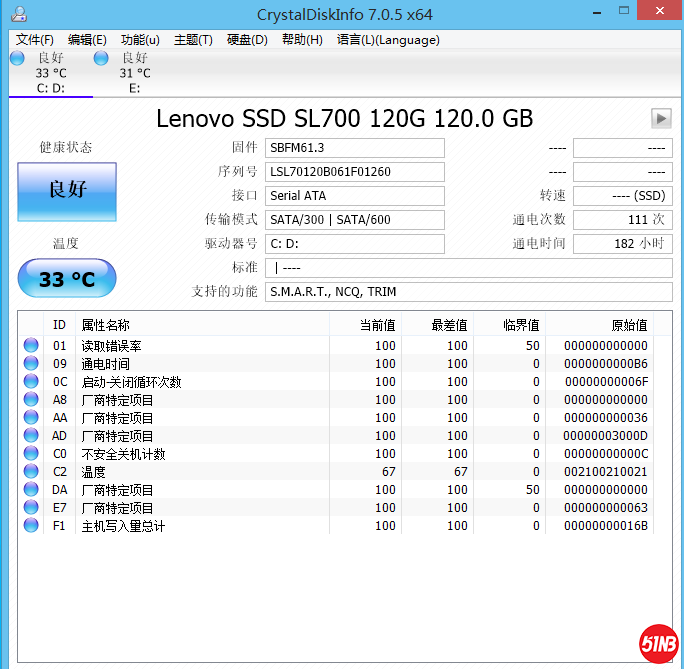Select the C: D: disk status orb
684x669 pixels.
pos(18,59)
